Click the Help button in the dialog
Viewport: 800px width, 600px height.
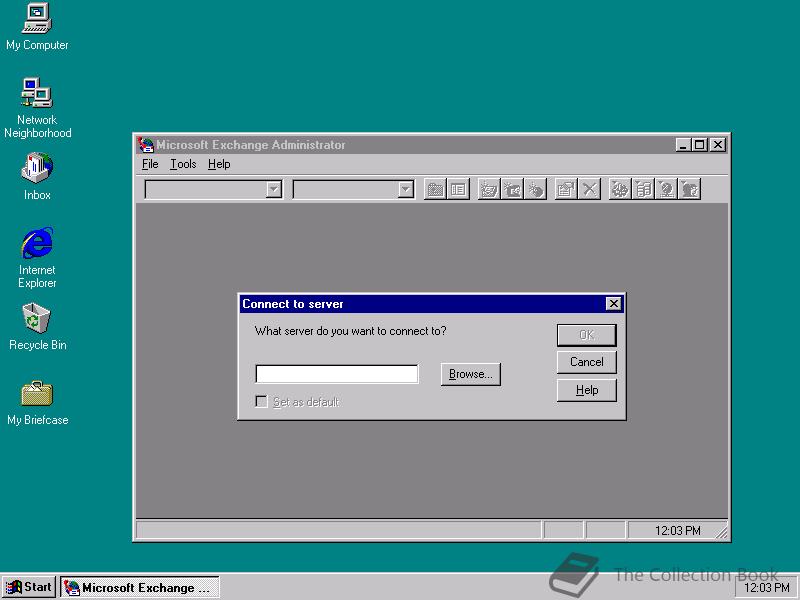[587, 390]
